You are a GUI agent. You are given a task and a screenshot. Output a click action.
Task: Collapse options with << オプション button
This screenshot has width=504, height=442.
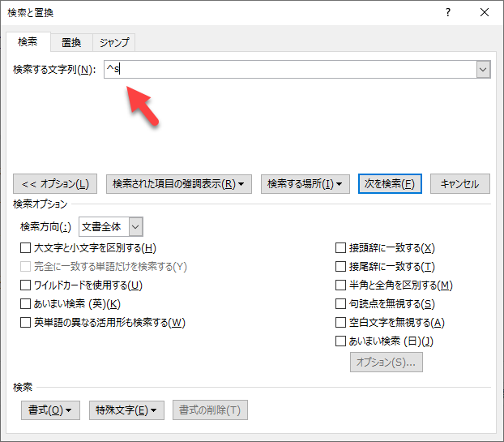tap(55, 184)
